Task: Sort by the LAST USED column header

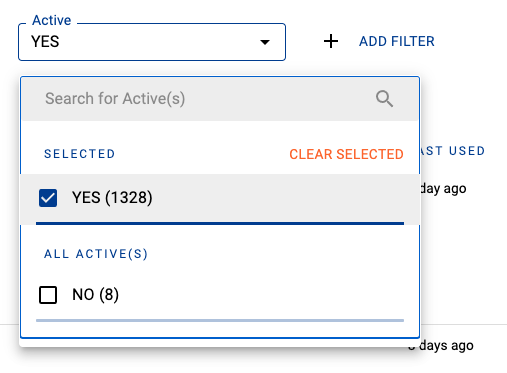Action: 453,151
